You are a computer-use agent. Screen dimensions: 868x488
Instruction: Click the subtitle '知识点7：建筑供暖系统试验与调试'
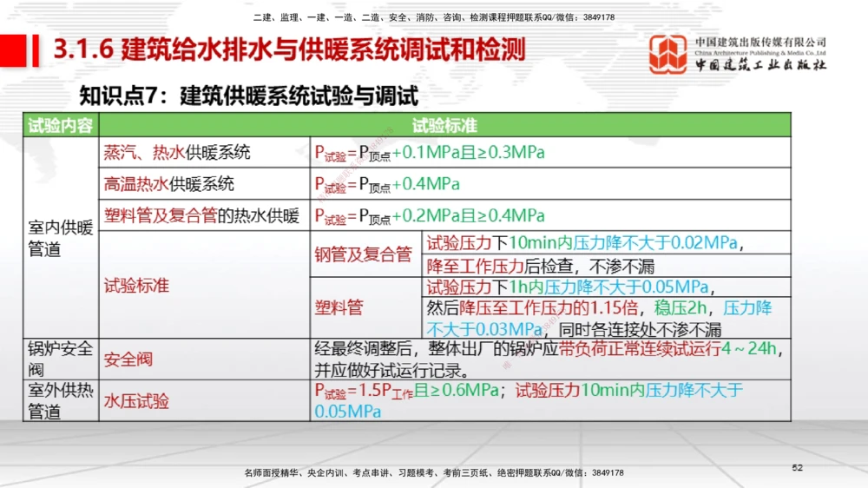tap(248, 96)
